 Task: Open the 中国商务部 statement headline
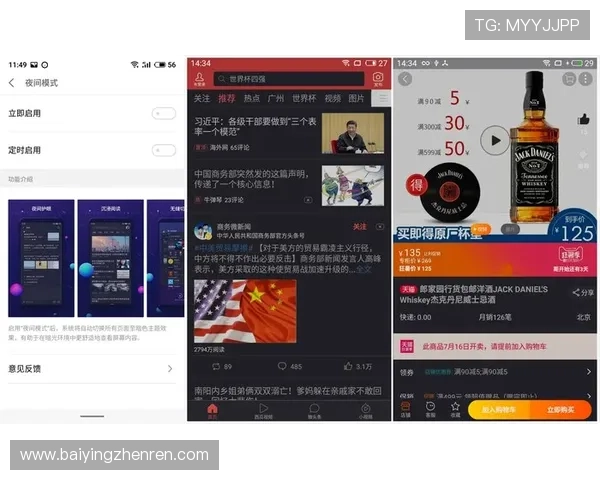coord(251,179)
